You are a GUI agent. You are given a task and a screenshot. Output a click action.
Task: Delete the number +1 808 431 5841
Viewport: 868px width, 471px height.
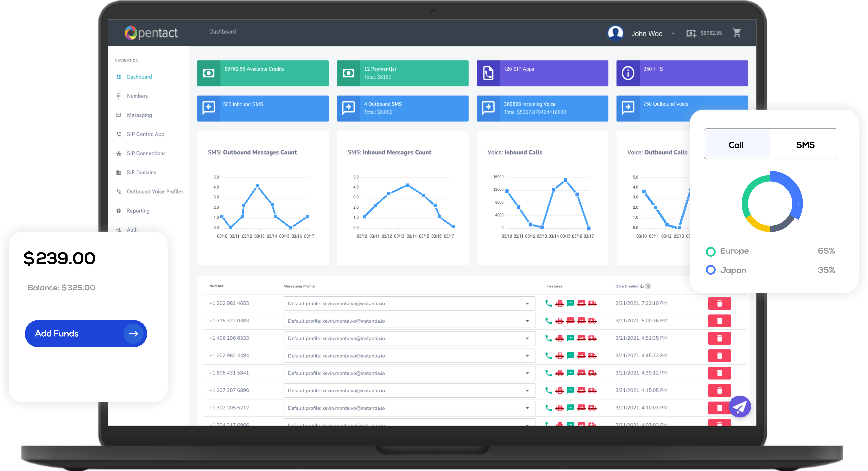[719, 373]
